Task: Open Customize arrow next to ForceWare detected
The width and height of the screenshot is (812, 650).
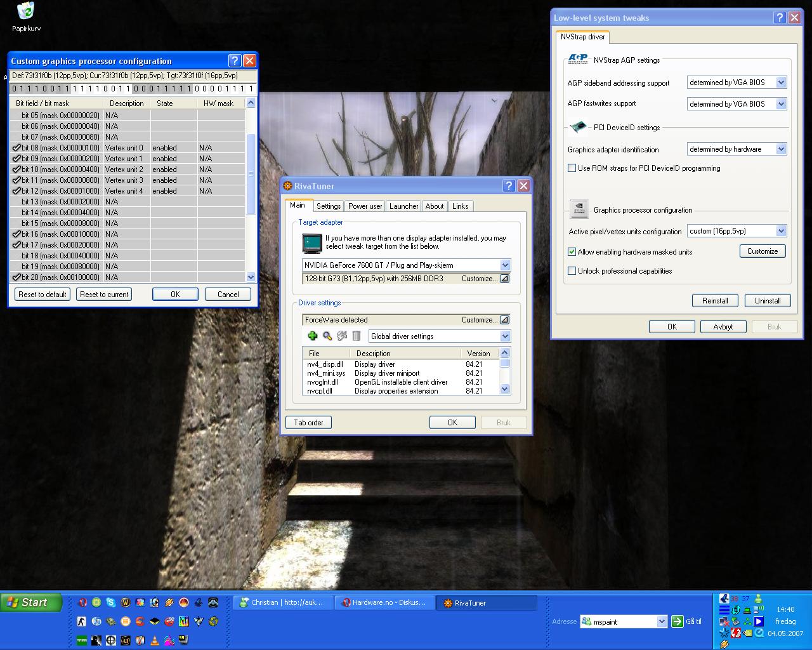Action: tap(504, 320)
